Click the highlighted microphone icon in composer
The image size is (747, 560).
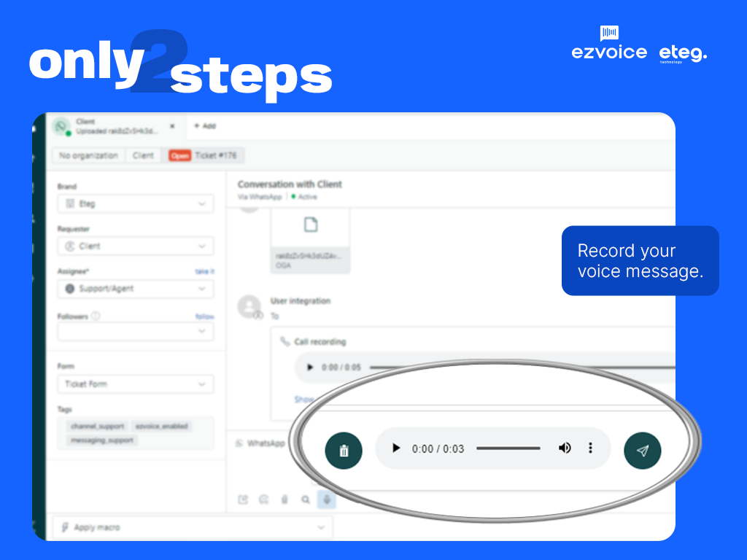(x=327, y=499)
